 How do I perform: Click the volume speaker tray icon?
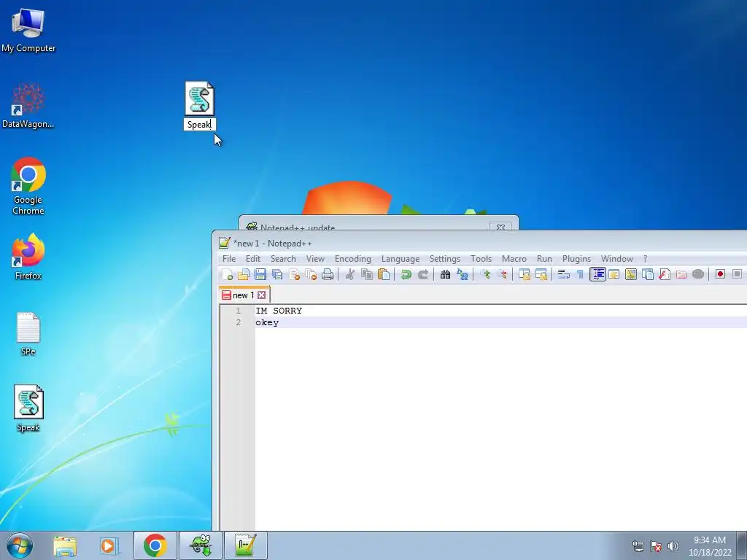click(x=673, y=545)
